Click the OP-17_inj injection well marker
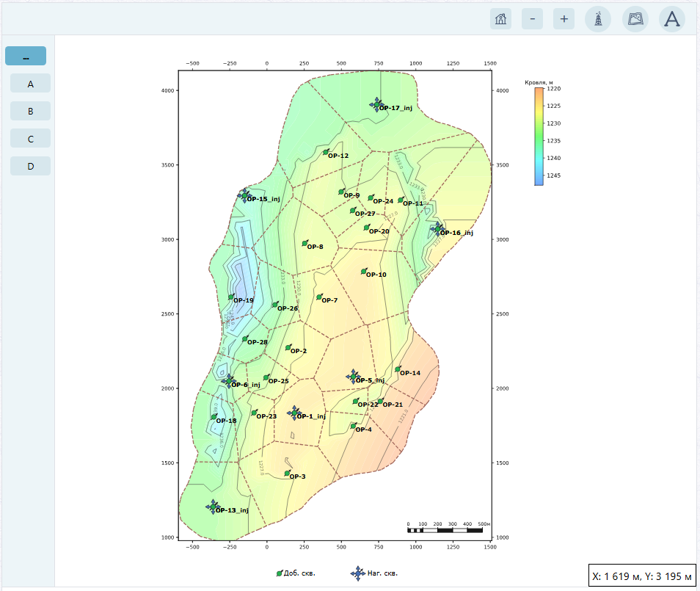Viewport: 700px width, 591px height. point(377,105)
